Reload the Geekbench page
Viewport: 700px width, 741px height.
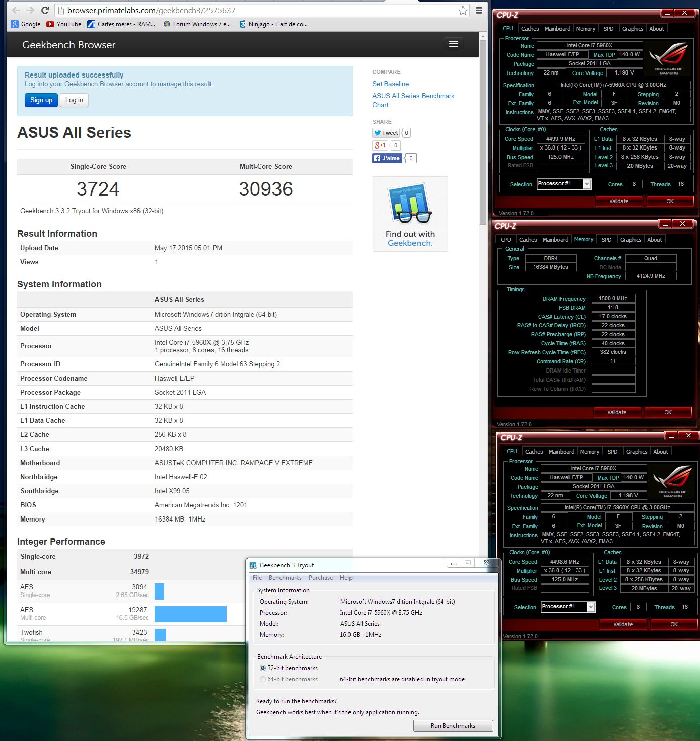(45, 10)
